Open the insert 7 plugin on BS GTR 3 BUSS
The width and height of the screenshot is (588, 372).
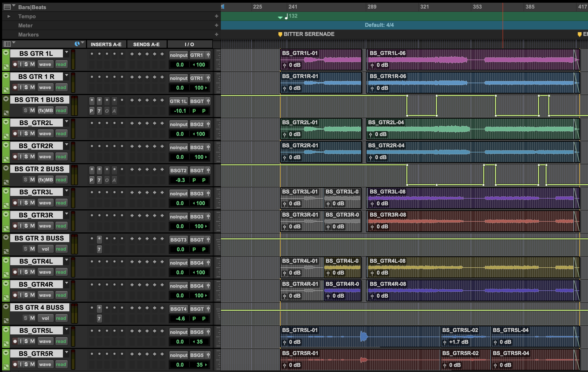[x=99, y=249]
